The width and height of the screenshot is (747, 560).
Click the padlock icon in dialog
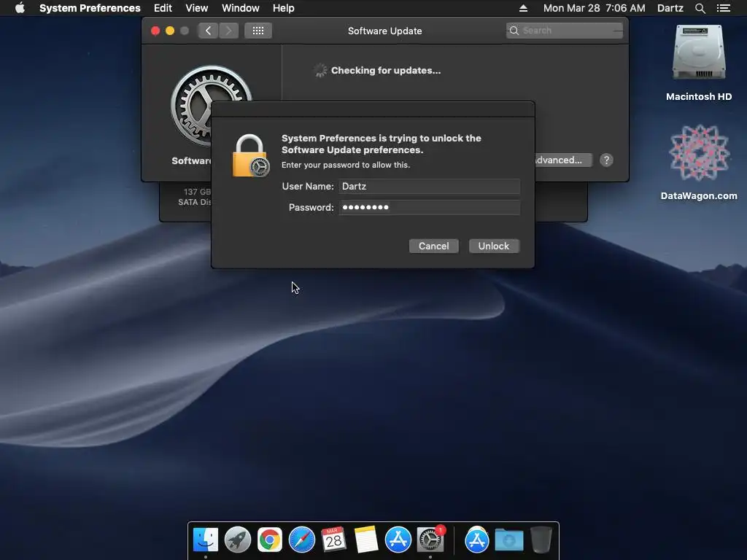(251, 156)
